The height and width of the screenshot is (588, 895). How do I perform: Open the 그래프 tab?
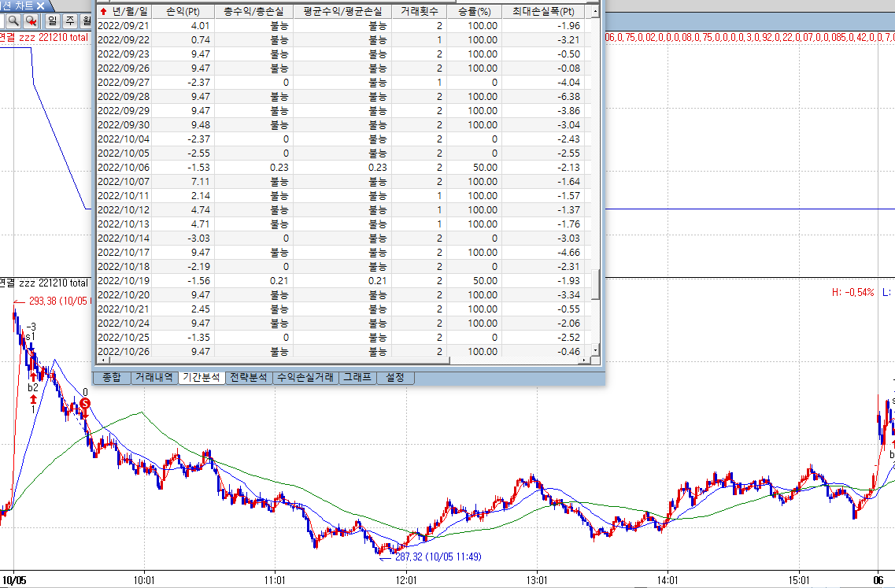tap(357, 378)
